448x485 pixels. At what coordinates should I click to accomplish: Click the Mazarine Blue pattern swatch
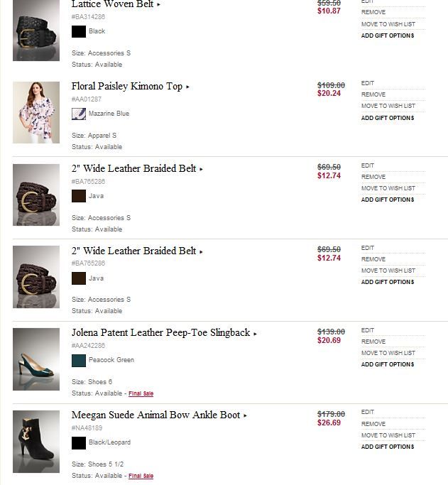click(x=79, y=114)
